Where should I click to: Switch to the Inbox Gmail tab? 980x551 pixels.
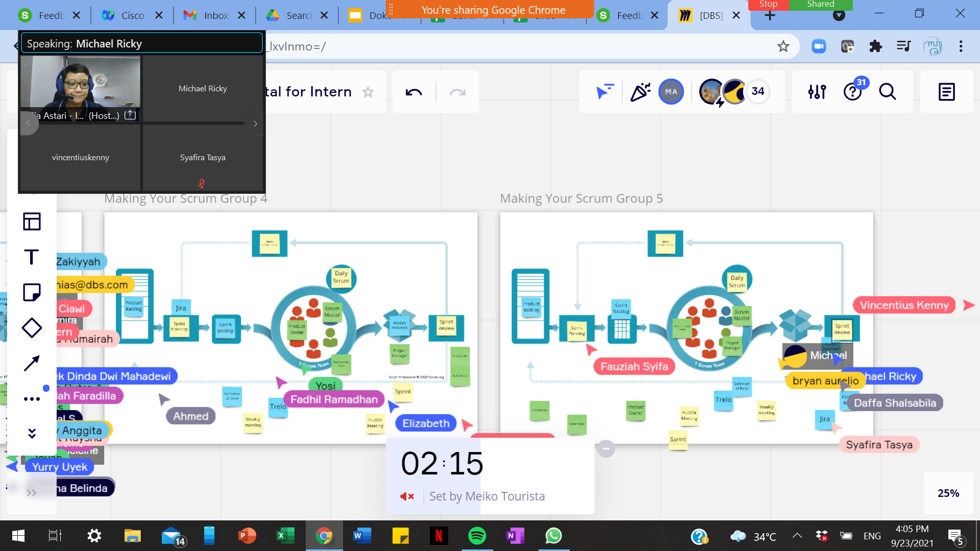coord(215,15)
